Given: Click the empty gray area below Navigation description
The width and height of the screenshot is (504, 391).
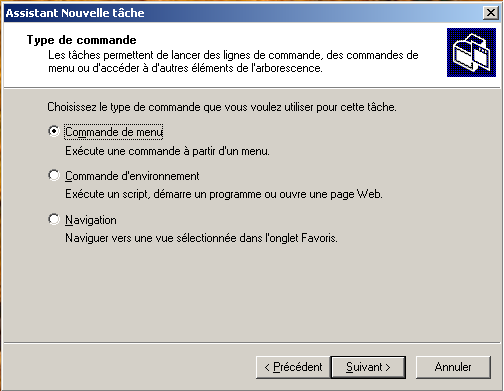Looking at the screenshot, I should pyautogui.click(x=252, y=293).
